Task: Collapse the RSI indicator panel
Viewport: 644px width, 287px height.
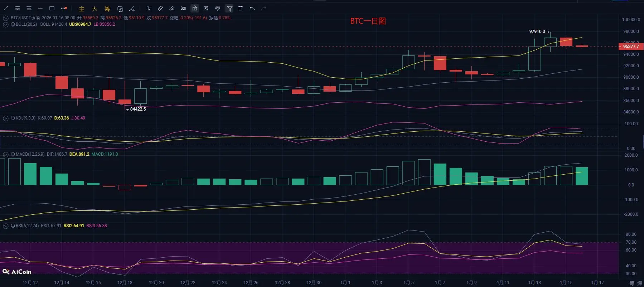Action: click(x=6, y=226)
